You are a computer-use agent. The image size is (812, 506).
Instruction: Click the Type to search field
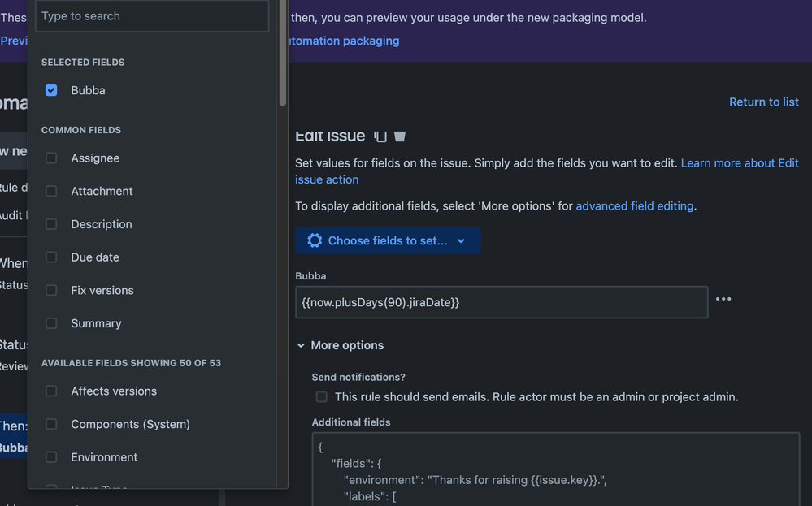151,15
